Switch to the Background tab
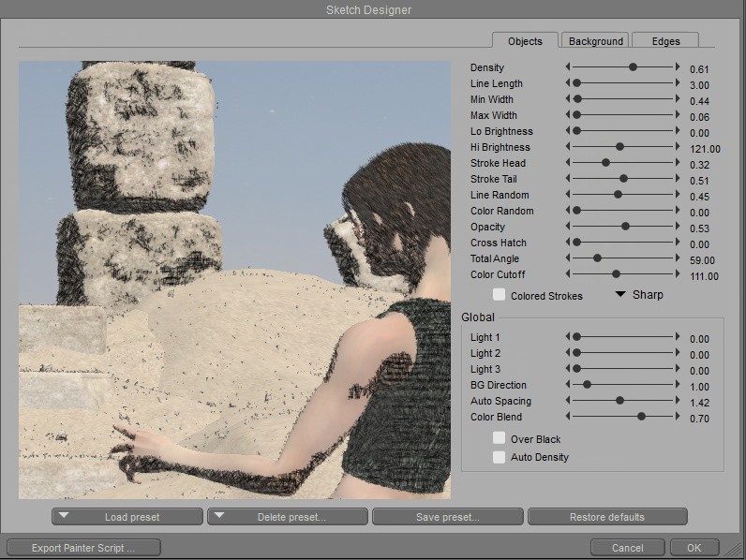The image size is (746, 560). (595, 41)
